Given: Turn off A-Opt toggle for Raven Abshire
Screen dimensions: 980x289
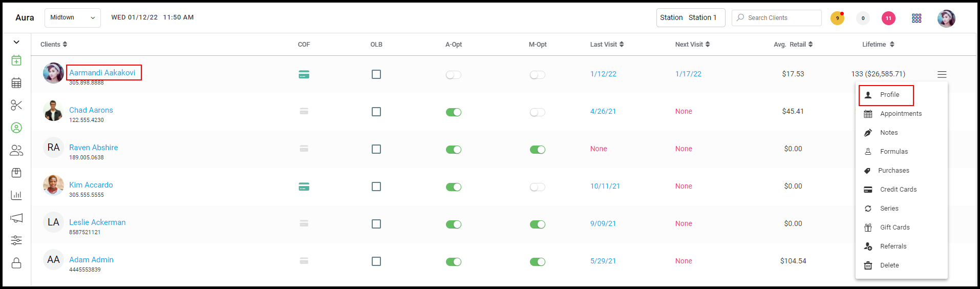Looking at the screenshot, I should [454, 150].
